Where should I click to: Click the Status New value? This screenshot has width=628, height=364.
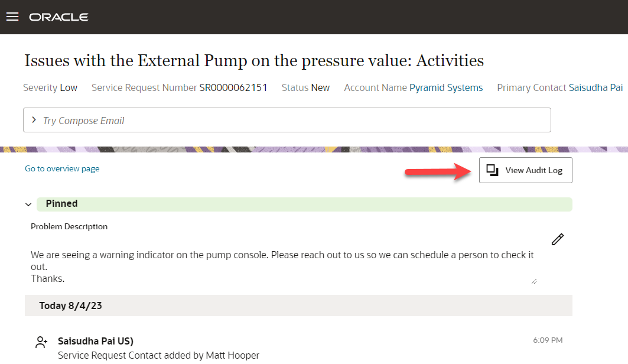tap(320, 87)
